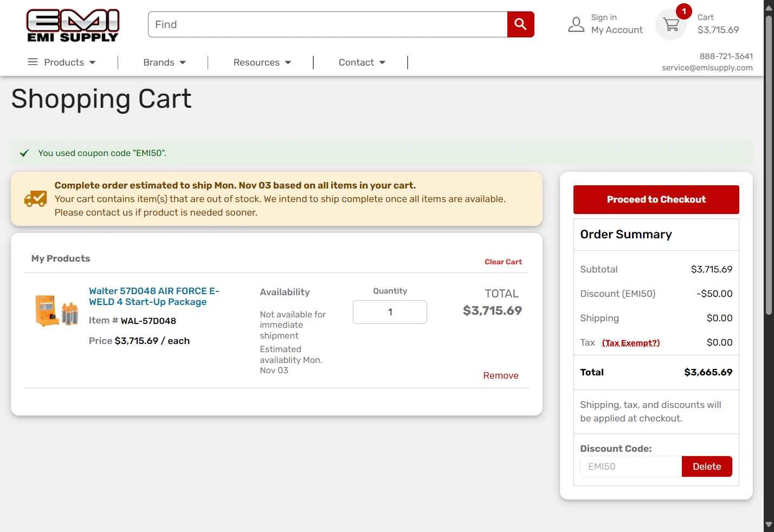Click the My Products heading
774x532 pixels.
pyautogui.click(x=61, y=258)
